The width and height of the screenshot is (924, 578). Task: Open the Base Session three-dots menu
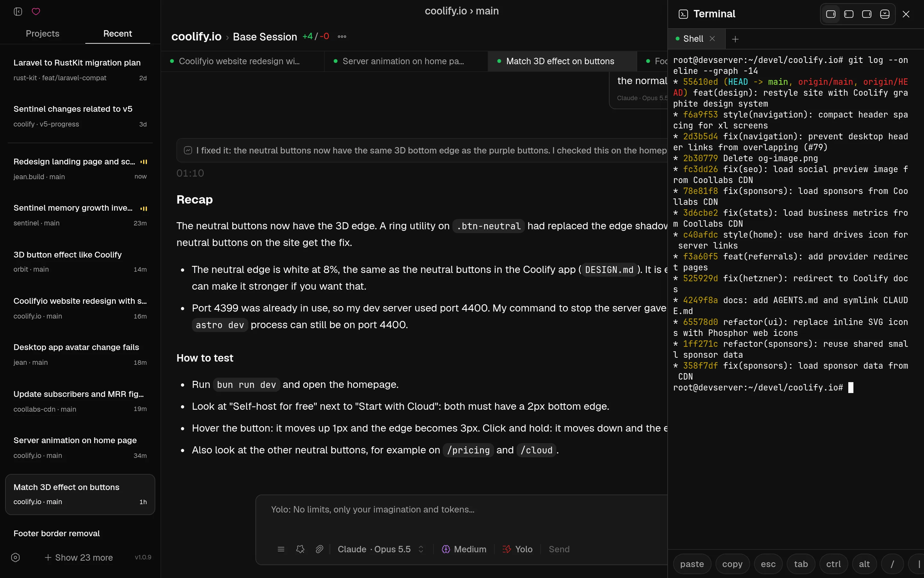coord(342,37)
